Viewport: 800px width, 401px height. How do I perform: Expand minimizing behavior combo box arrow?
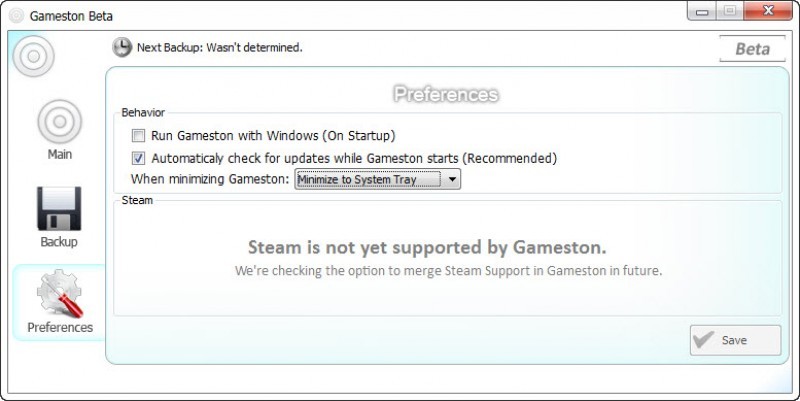452,180
